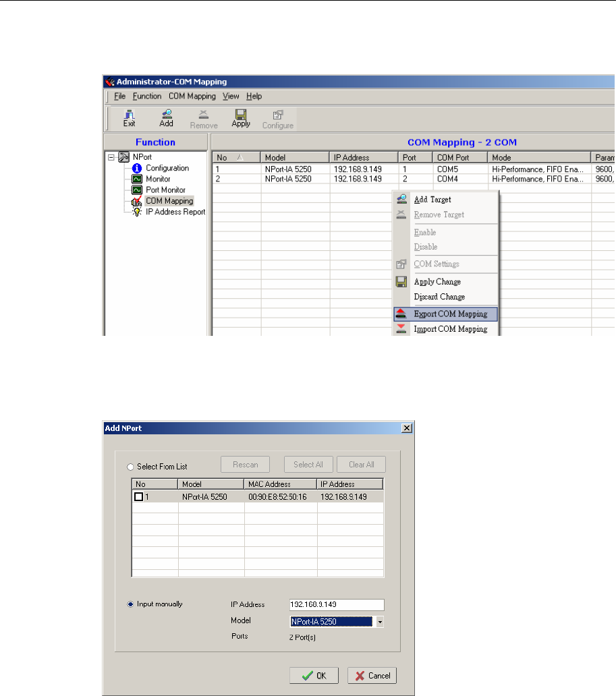
Task: Click the IP Address Report lightbulb icon
Action: (x=137, y=212)
